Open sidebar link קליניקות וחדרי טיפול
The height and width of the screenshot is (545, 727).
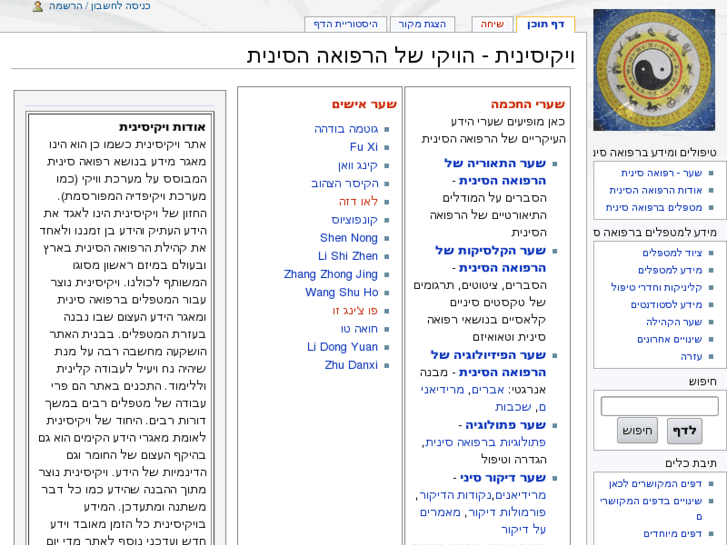657,287
